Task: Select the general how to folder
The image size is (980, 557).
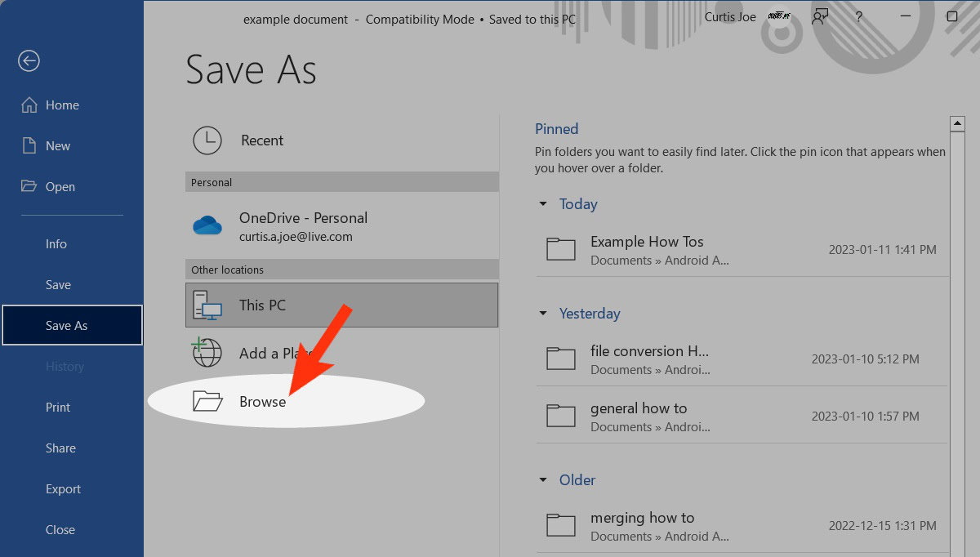Action: [639, 408]
